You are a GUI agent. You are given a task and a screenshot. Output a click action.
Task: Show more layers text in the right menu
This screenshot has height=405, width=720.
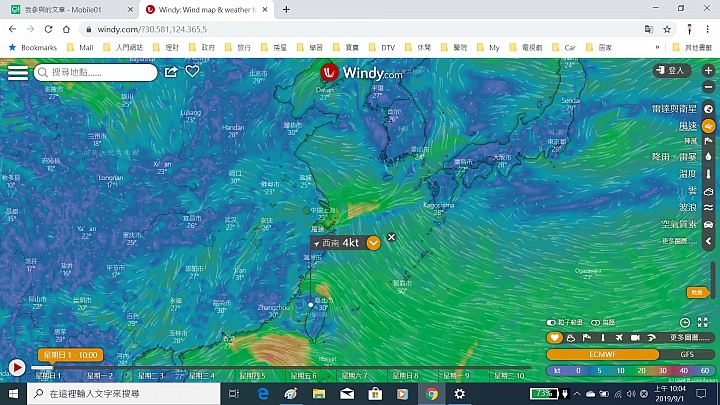click(680, 241)
